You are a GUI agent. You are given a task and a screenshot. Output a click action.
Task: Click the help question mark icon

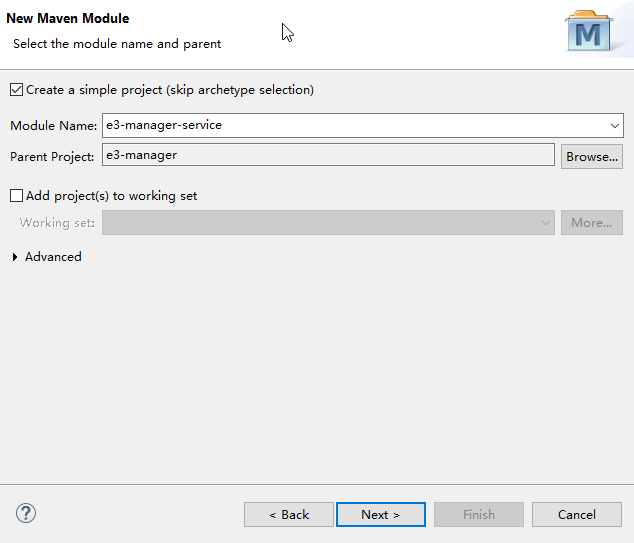pos(26,514)
